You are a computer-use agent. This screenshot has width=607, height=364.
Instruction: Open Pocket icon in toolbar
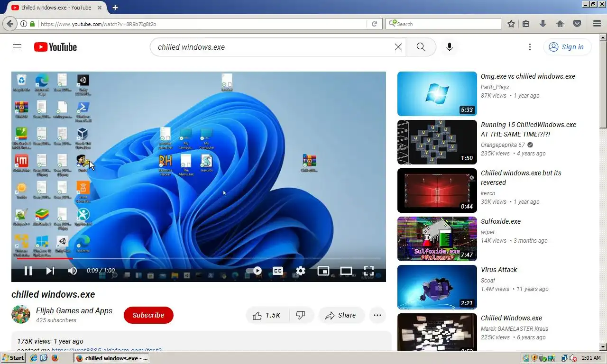tap(577, 24)
